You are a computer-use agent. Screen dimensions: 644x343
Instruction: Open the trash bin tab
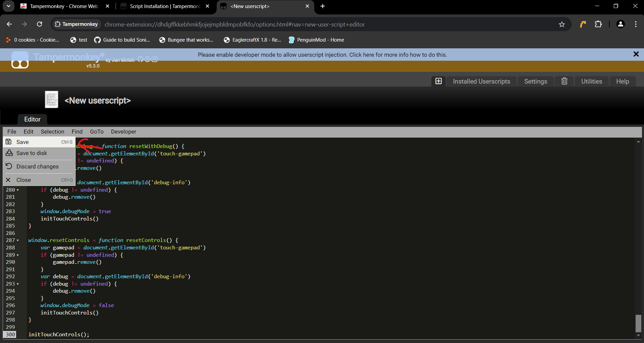[564, 81]
